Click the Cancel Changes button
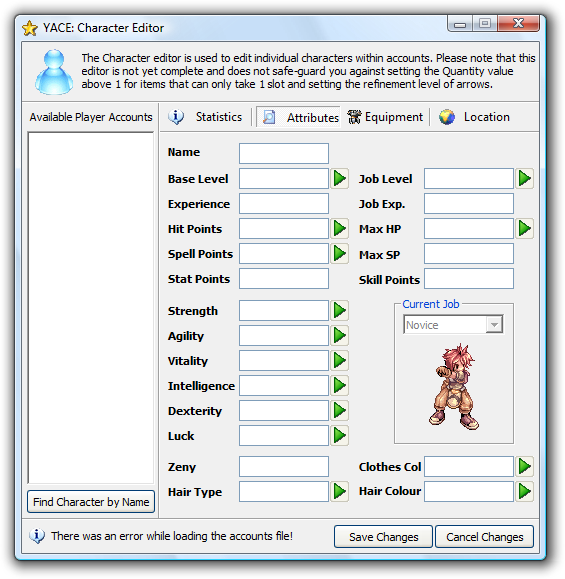This screenshot has height=579, width=565. (484, 537)
